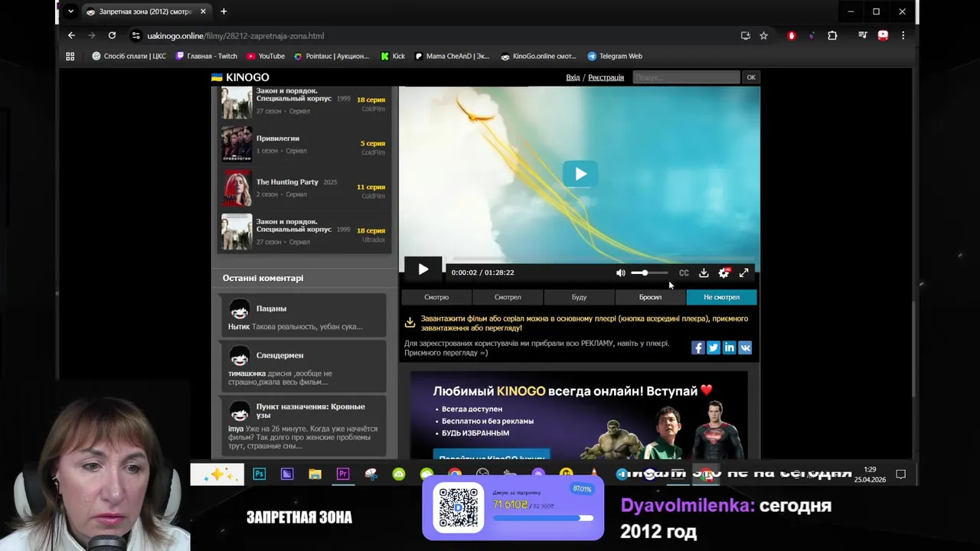Seek on the video progress bar

601,259
